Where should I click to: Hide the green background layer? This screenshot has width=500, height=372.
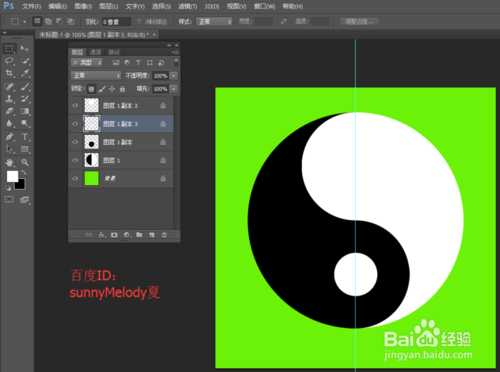point(75,178)
